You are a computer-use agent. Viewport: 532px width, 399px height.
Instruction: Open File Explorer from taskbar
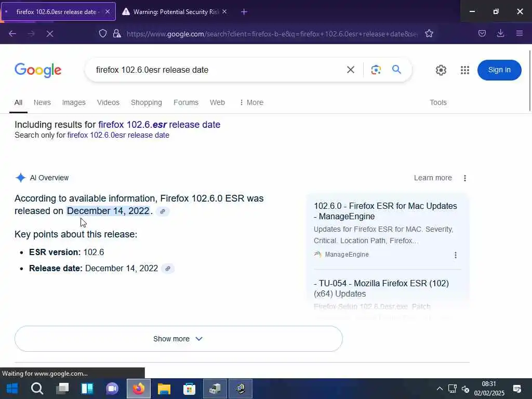164,389
